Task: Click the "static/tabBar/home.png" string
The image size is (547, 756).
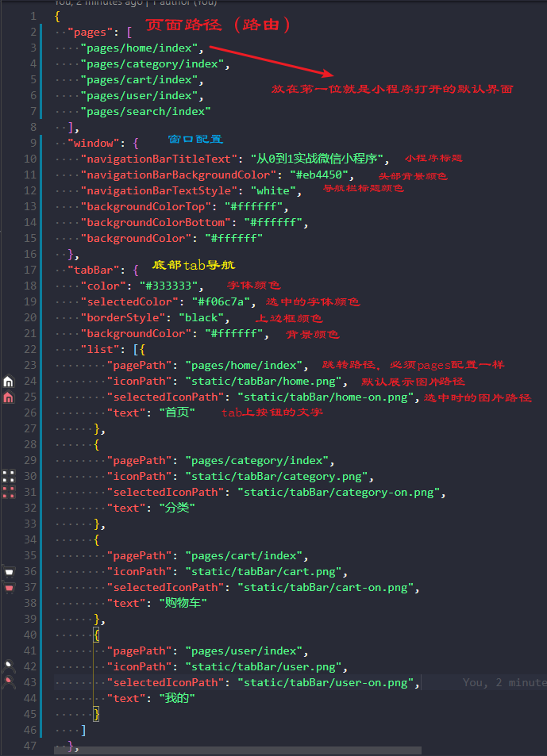Action: point(264,381)
